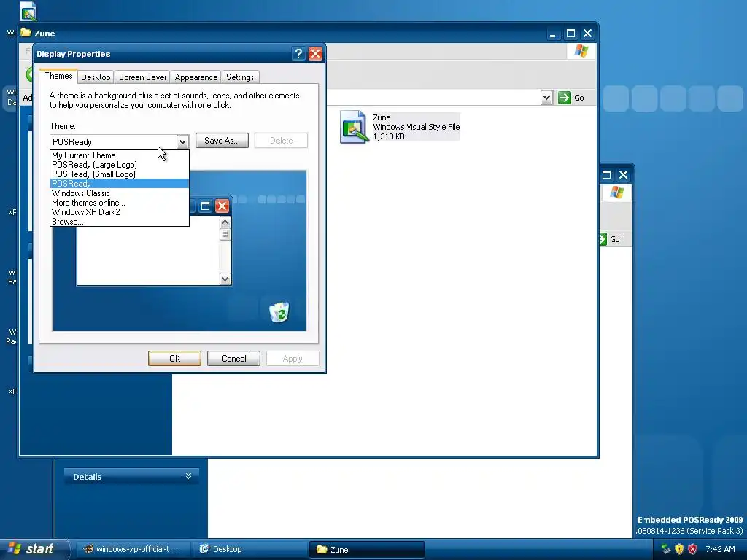Close the background explorer window
The width and height of the screenshot is (747, 560).
(623, 175)
